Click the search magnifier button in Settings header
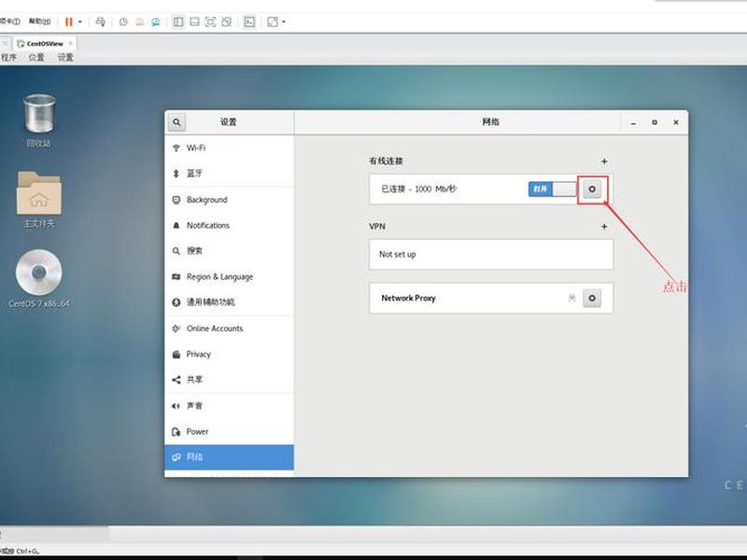Screen dimensions: 747x560 176,122
